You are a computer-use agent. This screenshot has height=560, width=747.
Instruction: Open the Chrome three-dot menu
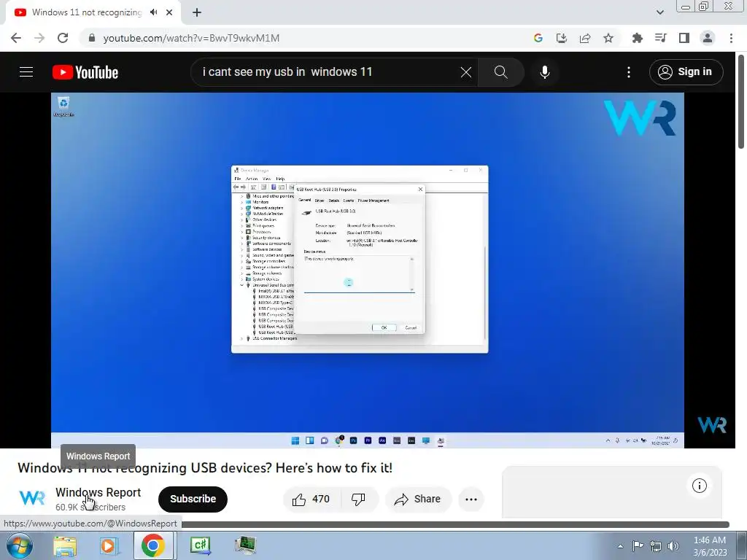(x=731, y=38)
